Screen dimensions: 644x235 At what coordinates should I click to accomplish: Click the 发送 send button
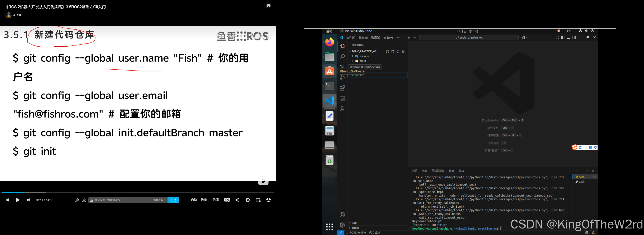(173, 200)
